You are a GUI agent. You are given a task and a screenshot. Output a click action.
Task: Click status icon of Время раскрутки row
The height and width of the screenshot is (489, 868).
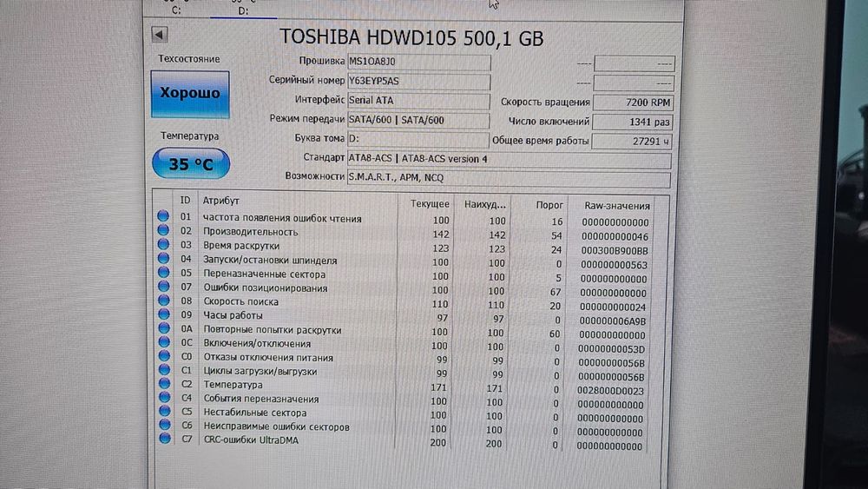pyautogui.click(x=163, y=244)
